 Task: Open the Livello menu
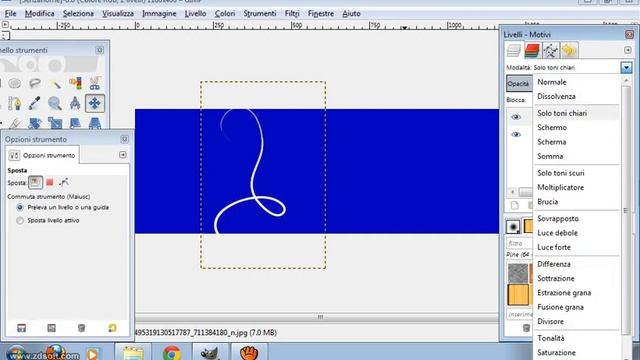(x=195, y=13)
